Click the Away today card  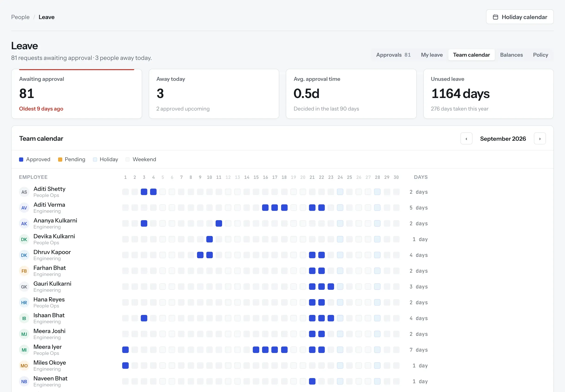[214, 94]
